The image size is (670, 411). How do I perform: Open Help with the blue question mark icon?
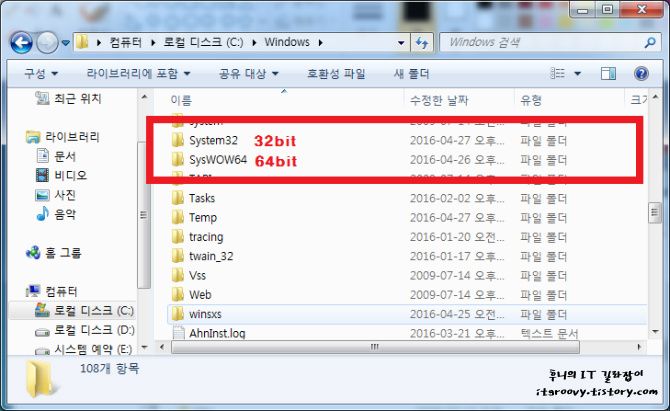[641, 74]
